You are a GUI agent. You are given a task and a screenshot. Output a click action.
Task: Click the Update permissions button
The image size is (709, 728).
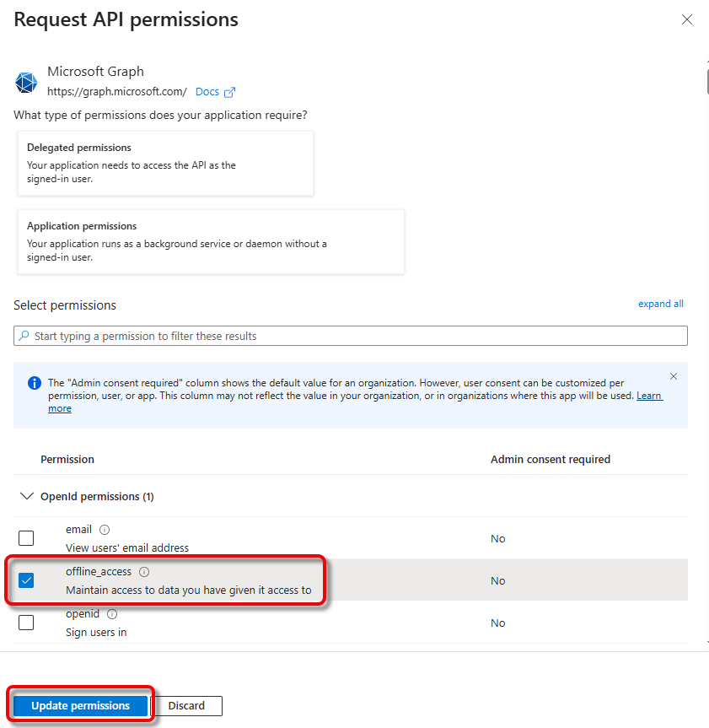tap(81, 705)
